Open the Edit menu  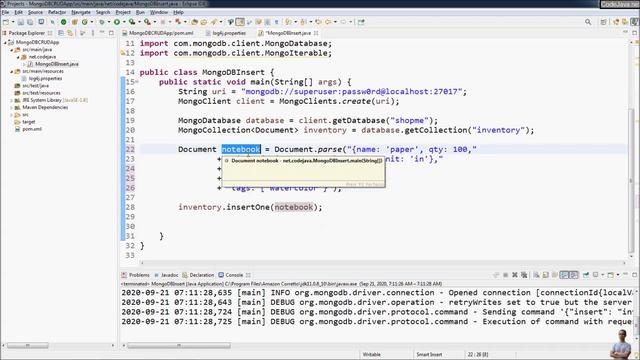pos(18,12)
